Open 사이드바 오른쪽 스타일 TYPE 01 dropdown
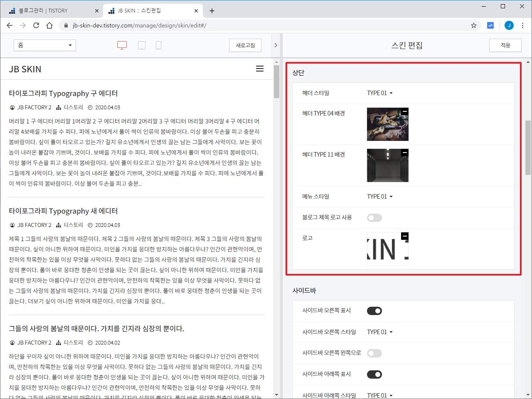 pos(380,332)
